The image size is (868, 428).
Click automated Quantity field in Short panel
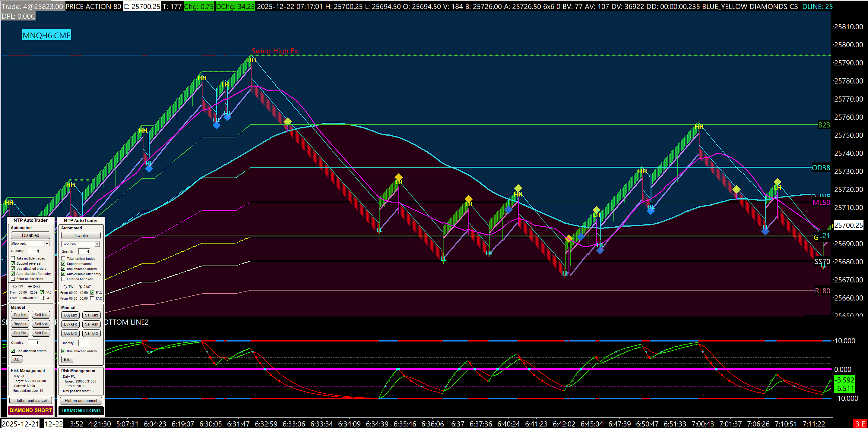[x=34, y=251]
